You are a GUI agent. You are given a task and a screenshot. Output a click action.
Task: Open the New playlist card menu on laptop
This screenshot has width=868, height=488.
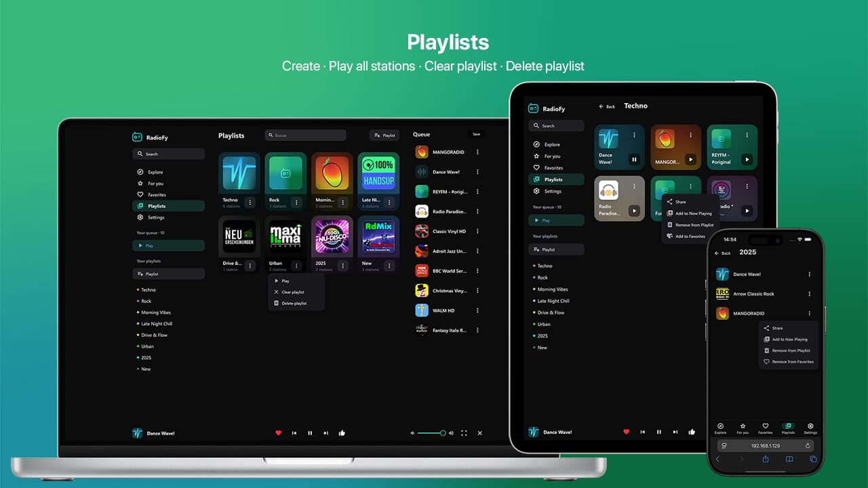(x=389, y=266)
